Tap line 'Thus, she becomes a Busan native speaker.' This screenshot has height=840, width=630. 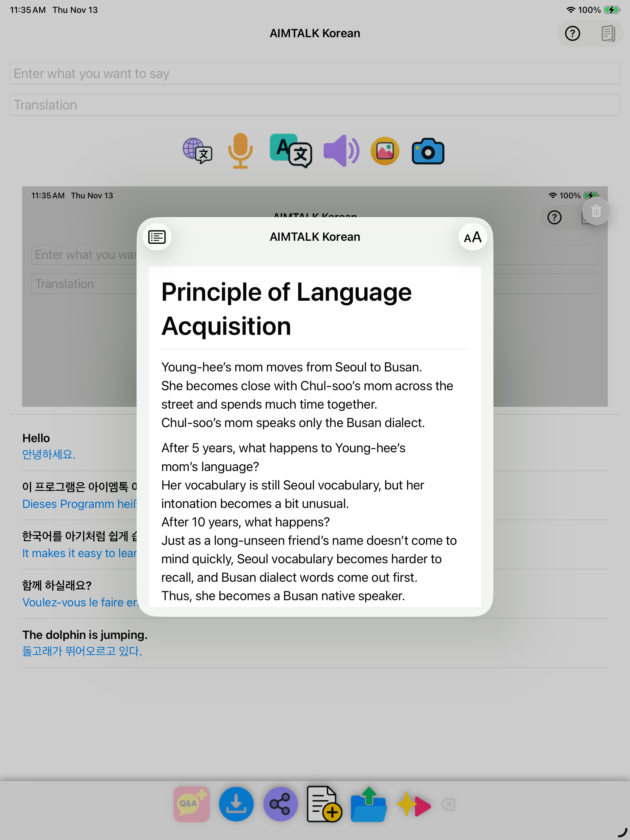tap(283, 596)
